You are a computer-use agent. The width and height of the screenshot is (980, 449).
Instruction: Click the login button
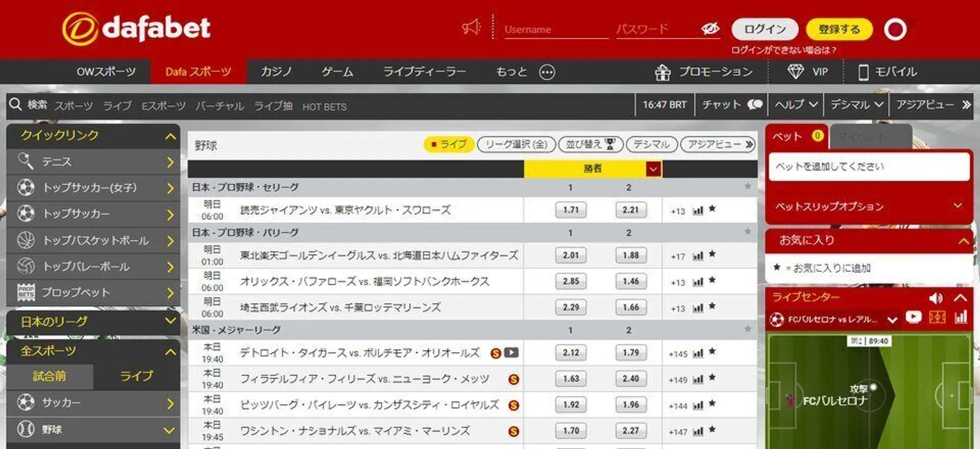(765, 29)
